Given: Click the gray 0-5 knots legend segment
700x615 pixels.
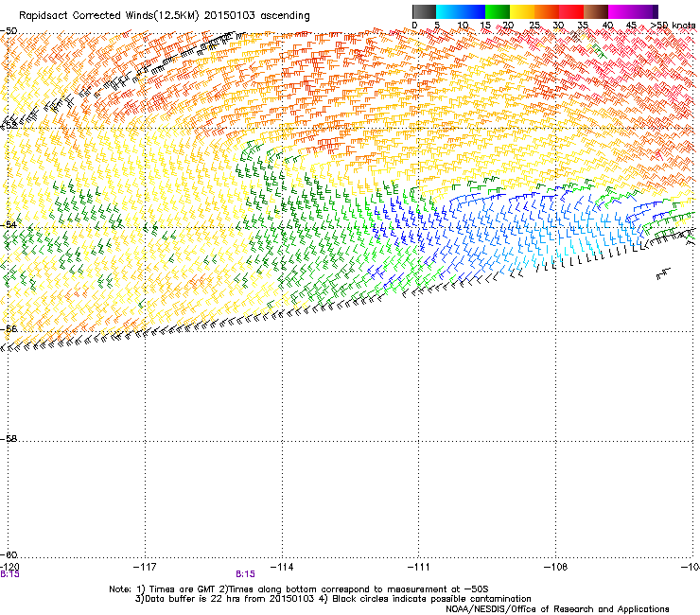Looking at the screenshot, I should tap(424, 11).
